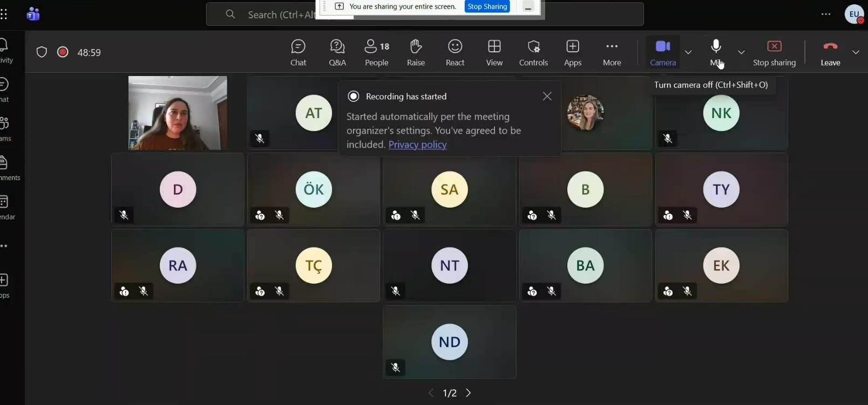Image resolution: width=868 pixels, height=405 pixels.
Task: Open the Q&A panel
Action: [x=337, y=53]
